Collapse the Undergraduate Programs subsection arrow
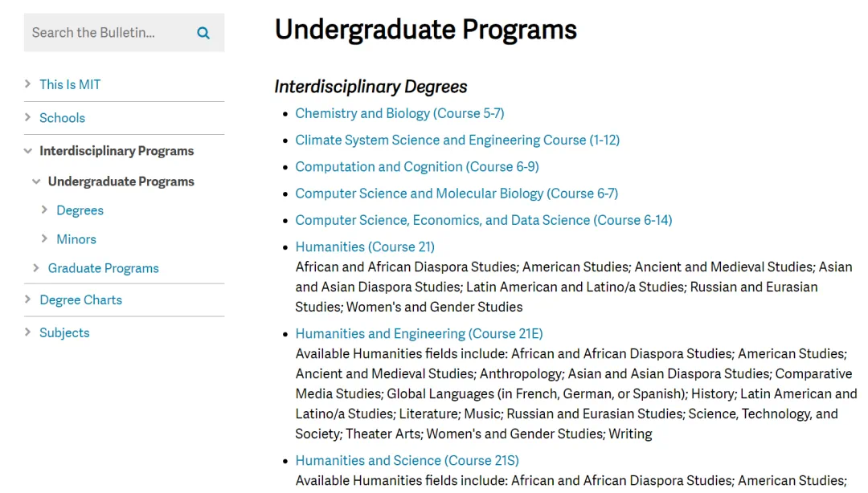Image resolution: width=868 pixels, height=493 pixels. click(x=36, y=181)
